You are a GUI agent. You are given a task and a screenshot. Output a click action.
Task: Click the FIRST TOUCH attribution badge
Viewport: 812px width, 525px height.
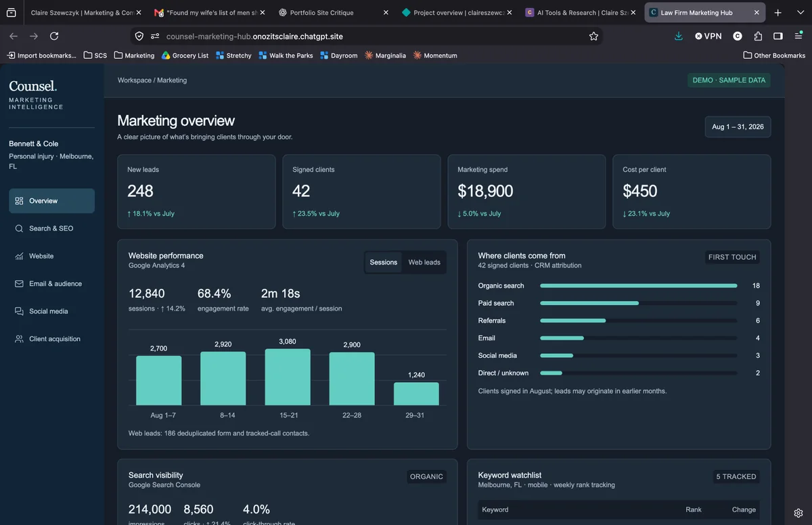tap(732, 257)
